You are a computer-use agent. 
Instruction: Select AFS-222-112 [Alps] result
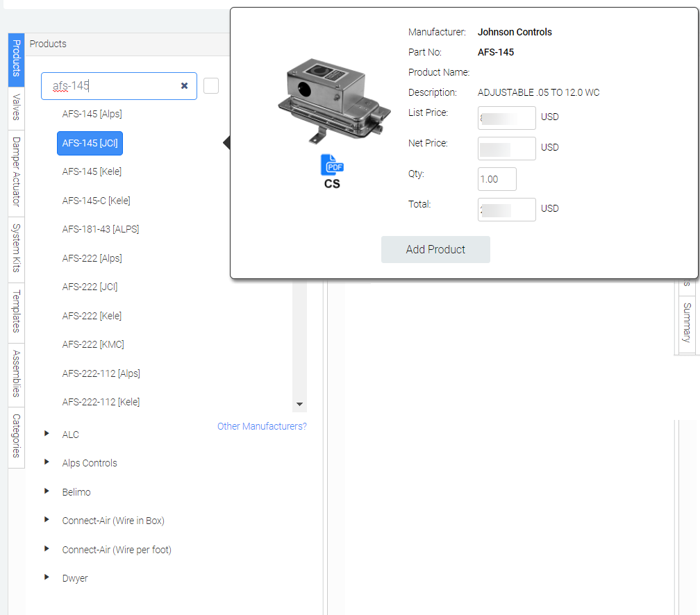click(101, 373)
